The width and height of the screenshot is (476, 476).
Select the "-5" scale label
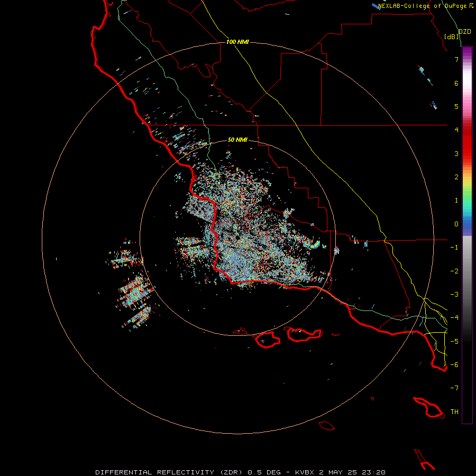454,342
